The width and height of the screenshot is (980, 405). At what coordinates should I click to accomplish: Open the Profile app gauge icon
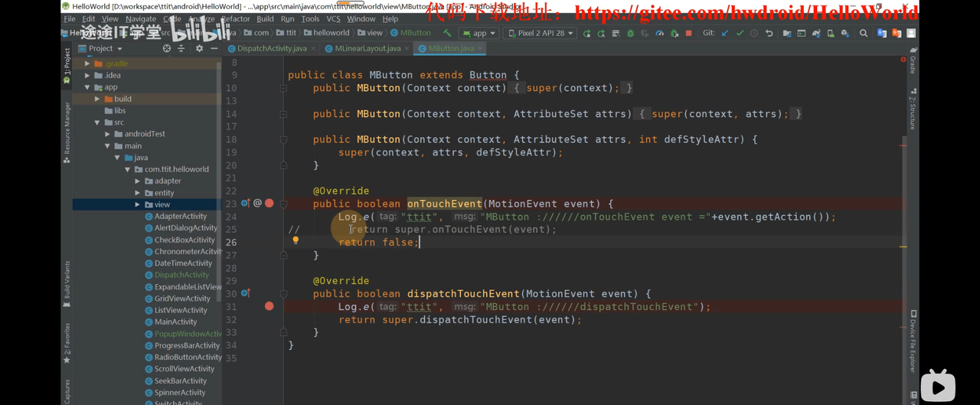point(659,34)
